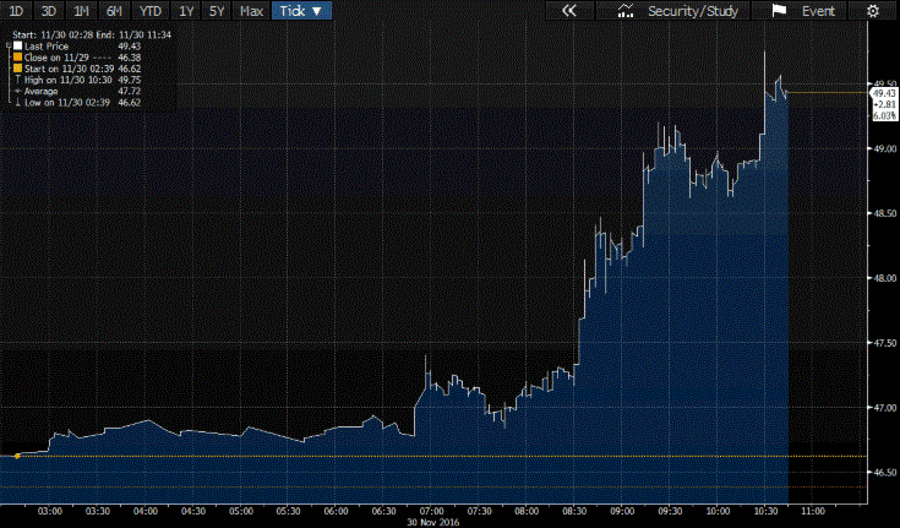Viewport: 900px width, 528px height.
Task: Click the 11:00 time axis label
Action: (812, 511)
